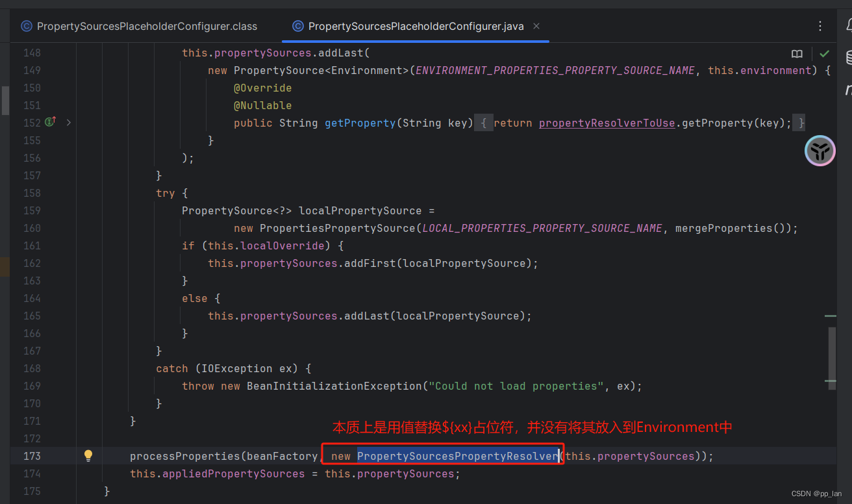This screenshot has width=852, height=504.
Task: Click PropertySource<Environment> on line 149
Action: click(x=321, y=70)
